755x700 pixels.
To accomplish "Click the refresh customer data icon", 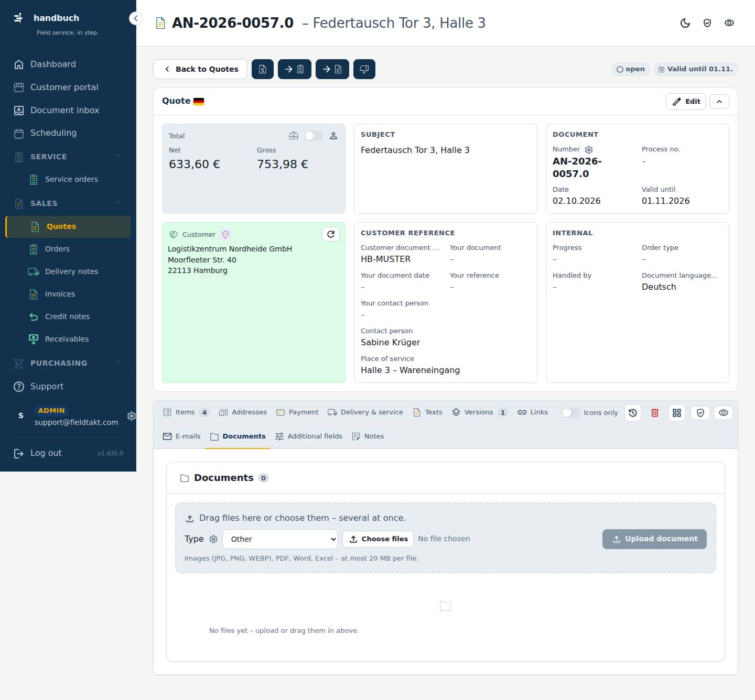I will pos(331,234).
